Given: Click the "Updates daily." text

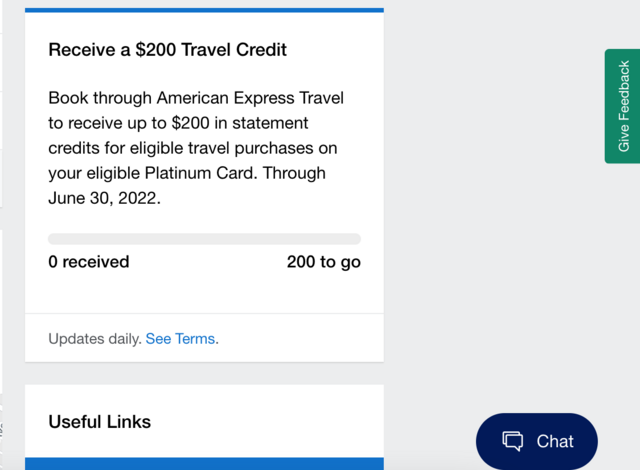Looking at the screenshot, I should pyautogui.click(x=95, y=339).
